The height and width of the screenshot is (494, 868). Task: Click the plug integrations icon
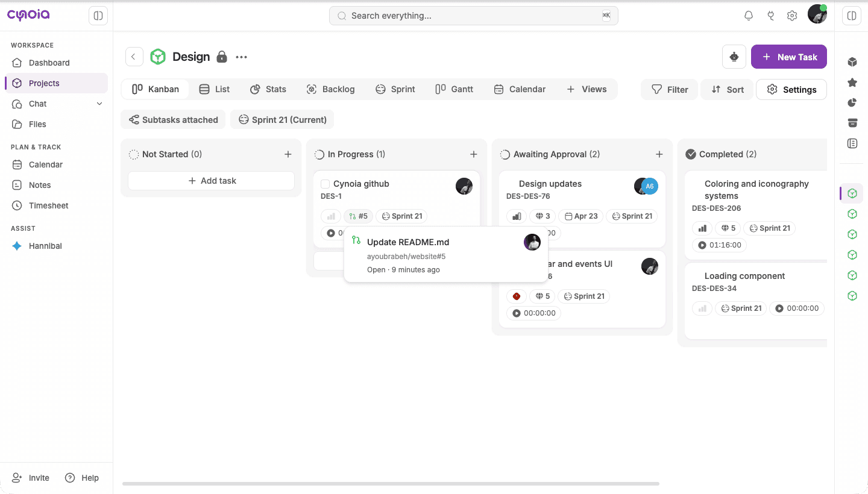pyautogui.click(x=770, y=16)
